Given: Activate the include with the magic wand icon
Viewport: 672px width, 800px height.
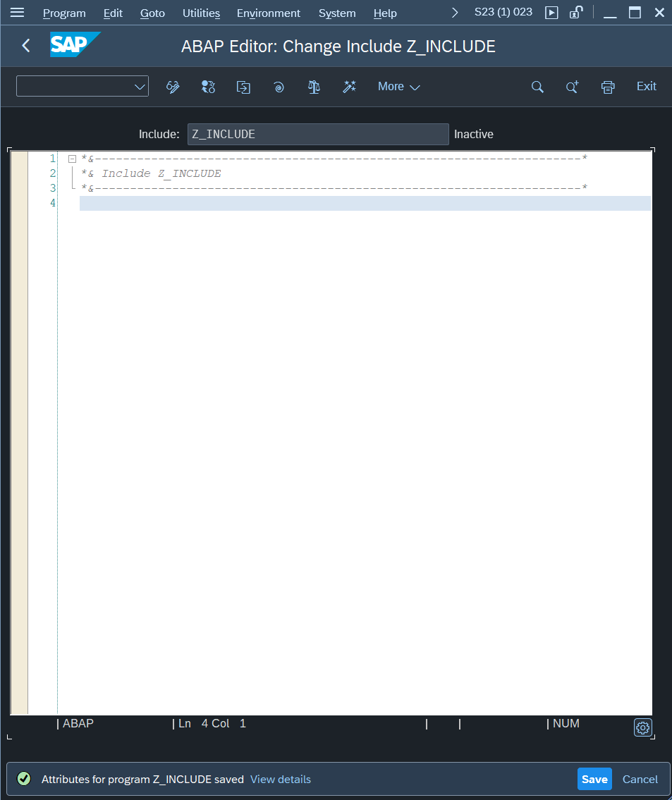Looking at the screenshot, I should (349, 86).
